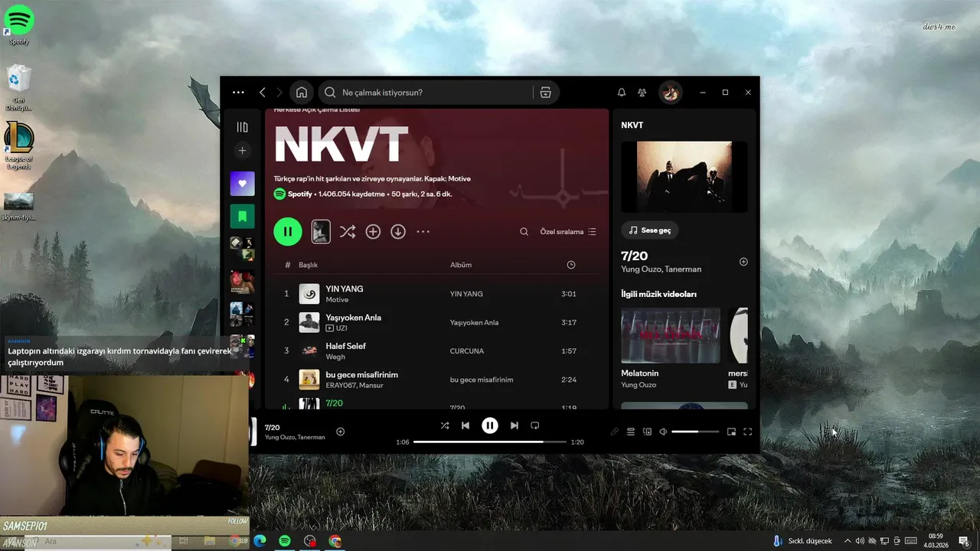Open mini player icon
The image size is (980, 551).
731,432
